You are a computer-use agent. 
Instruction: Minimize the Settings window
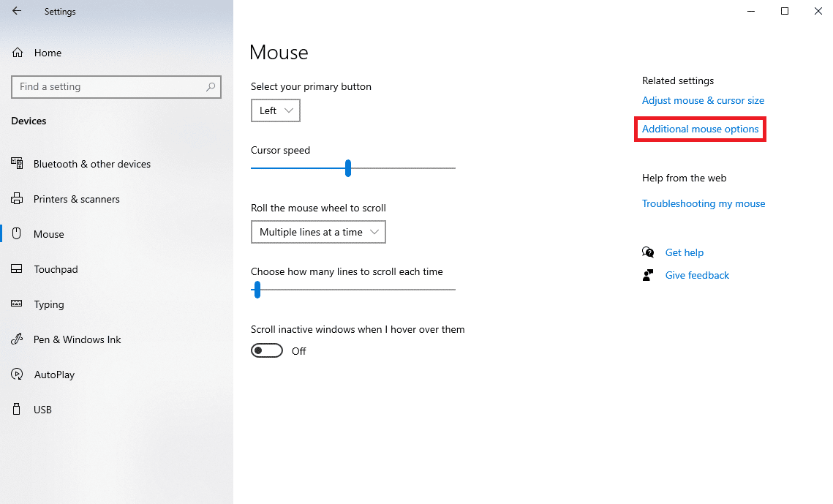tap(750, 11)
